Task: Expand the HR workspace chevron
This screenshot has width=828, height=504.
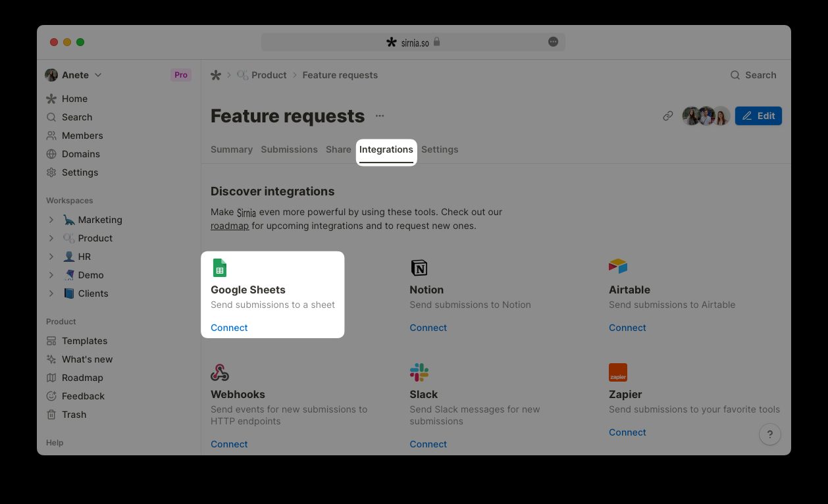Action: pos(51,257)
